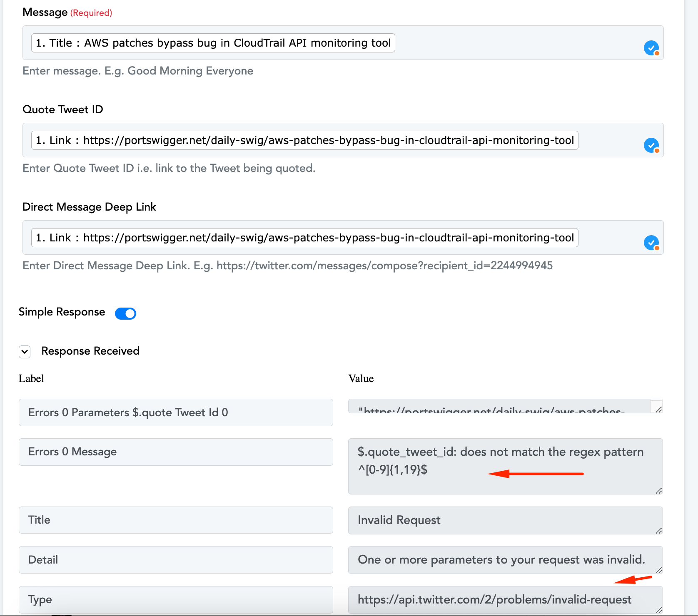The image size is (698, 616).
Task: Select the Title mapped tag in Message field
Action: [x=213, y=43]
